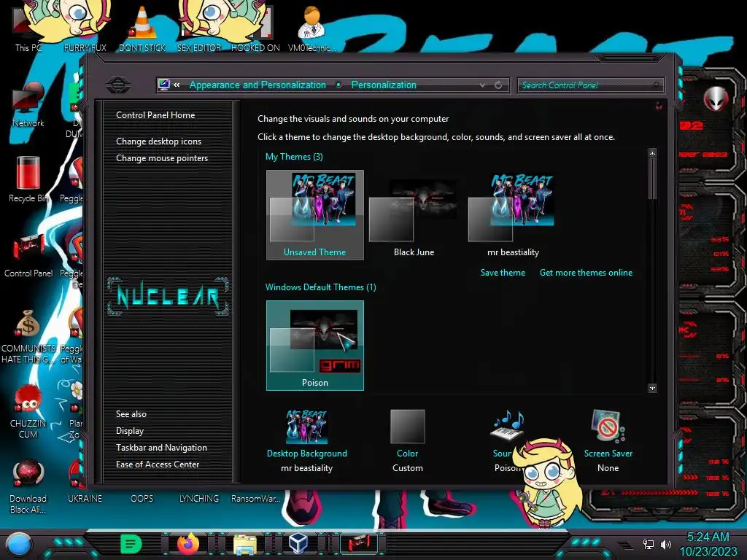This screenshot has height=560, width=747.
Task: Click Appearance and Personalization breadcrumb
Action: 258,85
